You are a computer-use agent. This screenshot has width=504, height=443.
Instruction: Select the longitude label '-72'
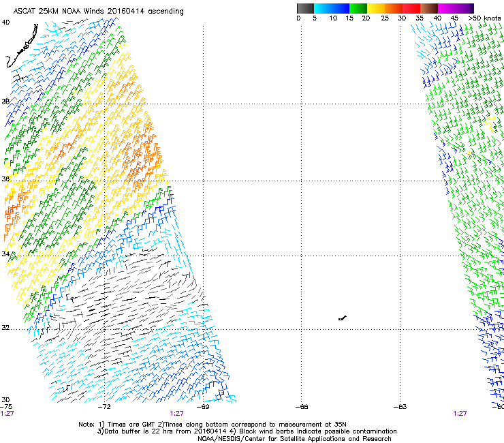104,407
